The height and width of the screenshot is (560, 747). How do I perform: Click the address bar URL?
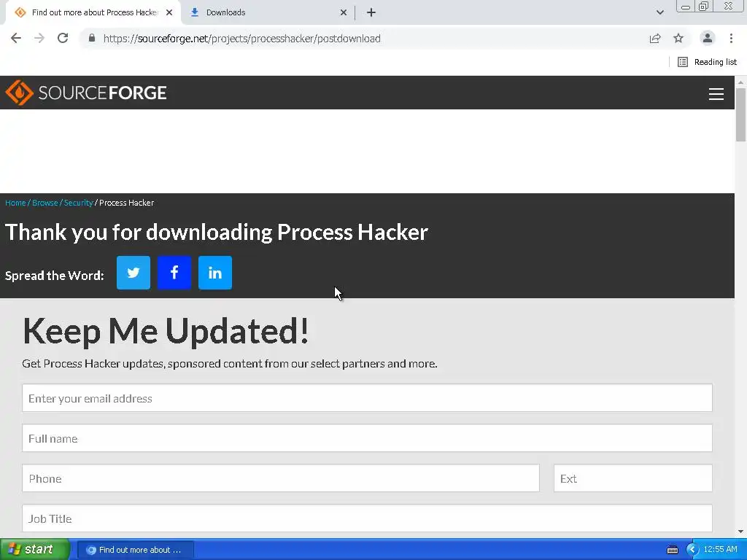point(241,39)
